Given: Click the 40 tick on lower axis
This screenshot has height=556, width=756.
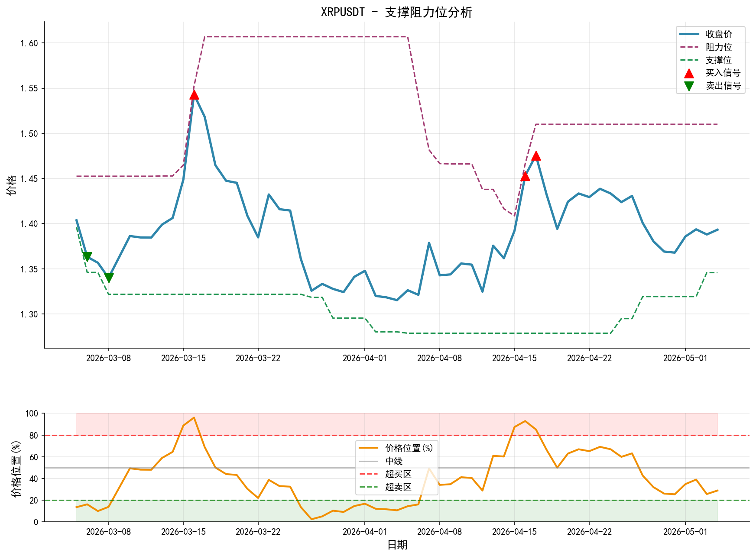Looking at the screenshot, I should pyautogui.click(x=34, y=478).
